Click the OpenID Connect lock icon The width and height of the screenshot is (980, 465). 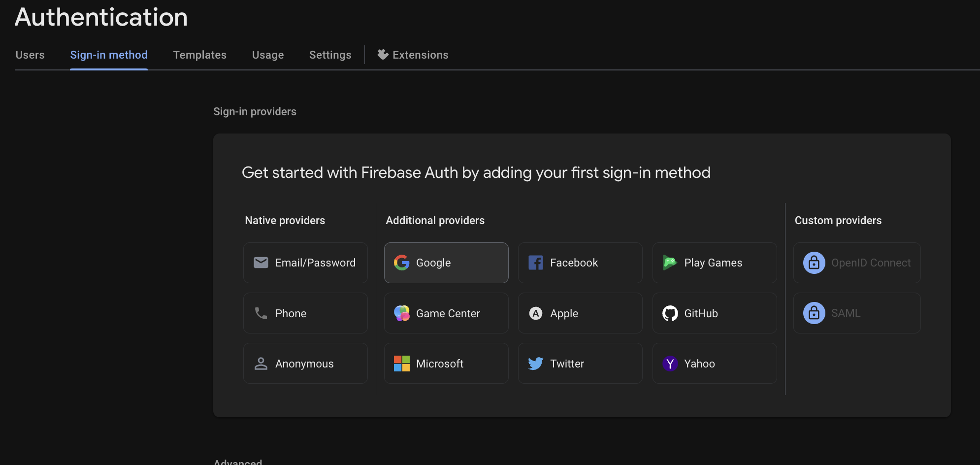pyautogui.click(x=814, y=263)
